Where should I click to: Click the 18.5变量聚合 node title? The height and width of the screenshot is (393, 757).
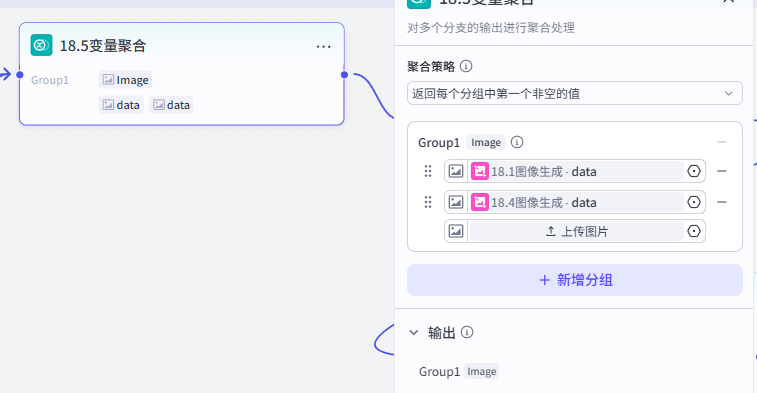pos(103,46)
